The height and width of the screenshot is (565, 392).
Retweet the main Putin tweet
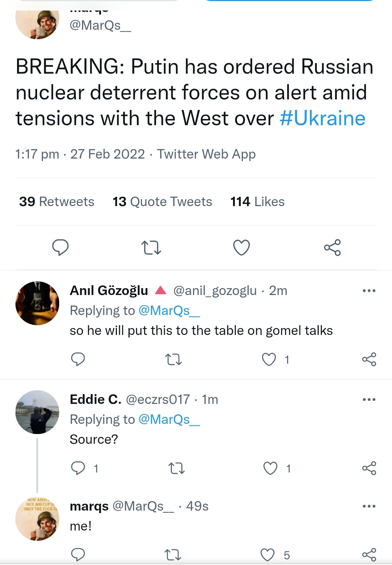[x=151, y=247]
